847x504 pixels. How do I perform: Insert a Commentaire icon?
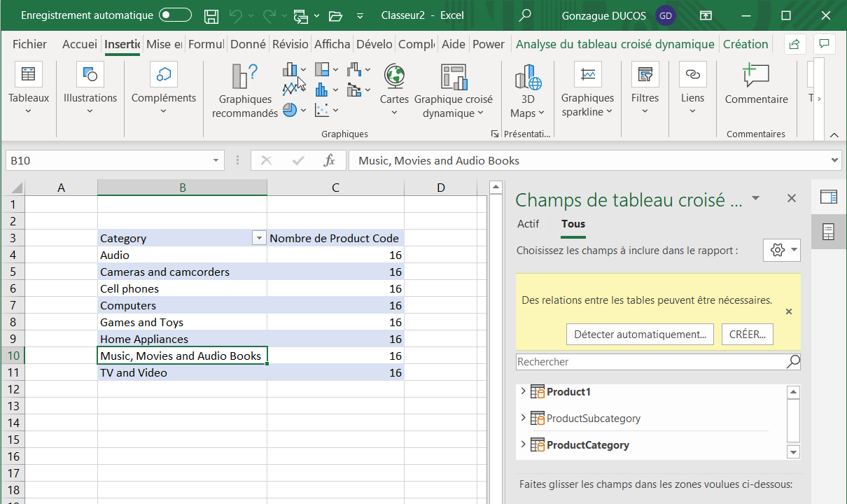pos(757,75)
